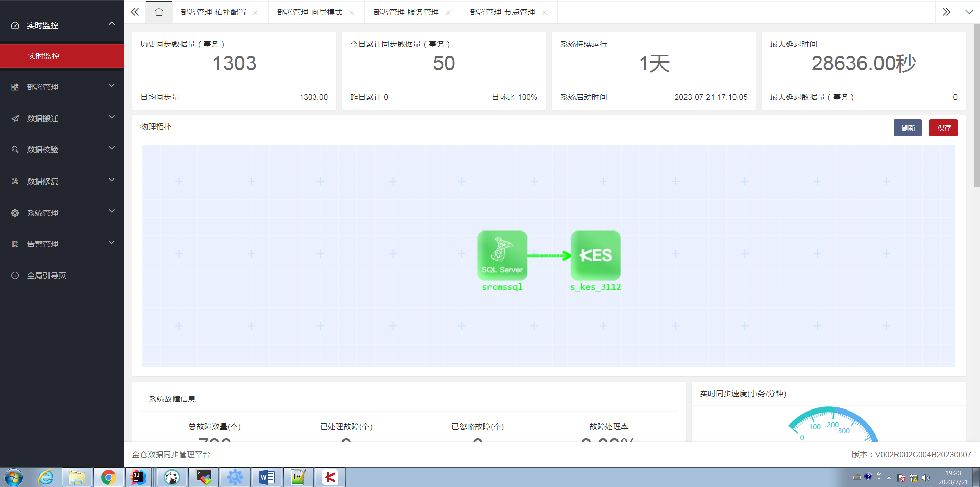Open the 实时监控 monitoring icon in sidebar
This screenshot has height=487, width=980.
14,24
